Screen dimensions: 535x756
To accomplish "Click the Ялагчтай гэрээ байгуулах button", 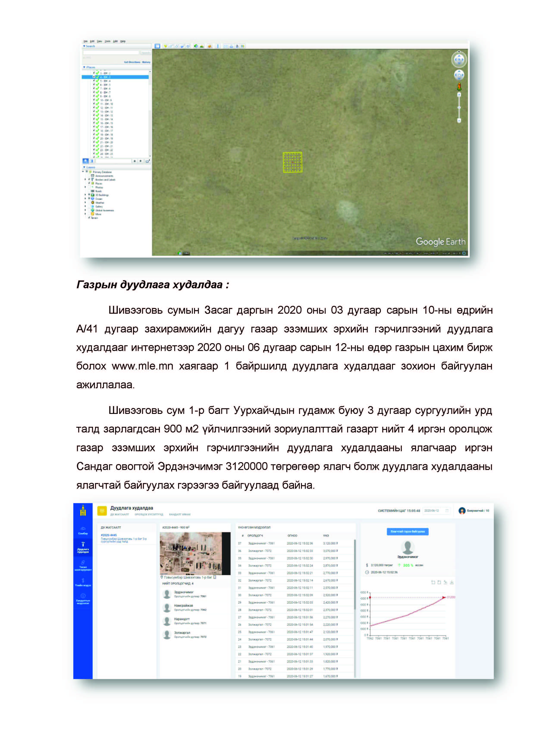I will (x=408, y=531).
